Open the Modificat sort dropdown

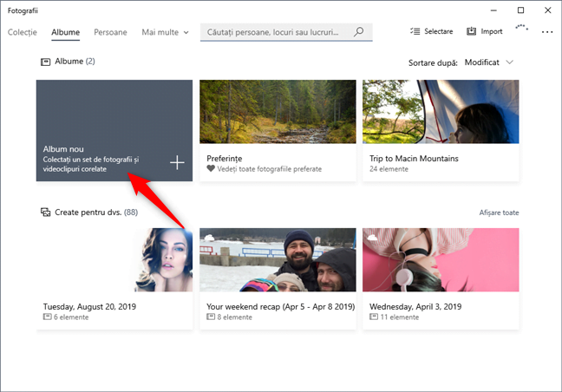489,62
